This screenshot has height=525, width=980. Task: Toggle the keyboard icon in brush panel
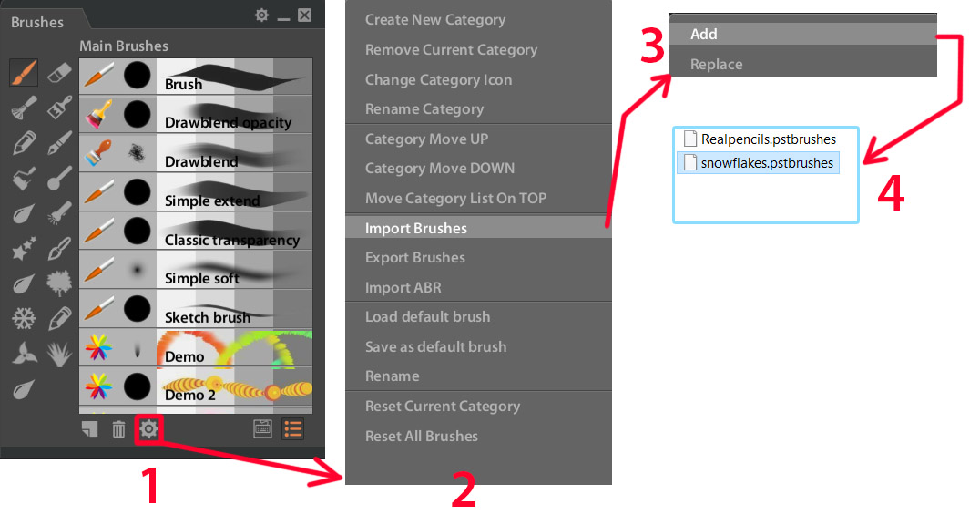262,429
